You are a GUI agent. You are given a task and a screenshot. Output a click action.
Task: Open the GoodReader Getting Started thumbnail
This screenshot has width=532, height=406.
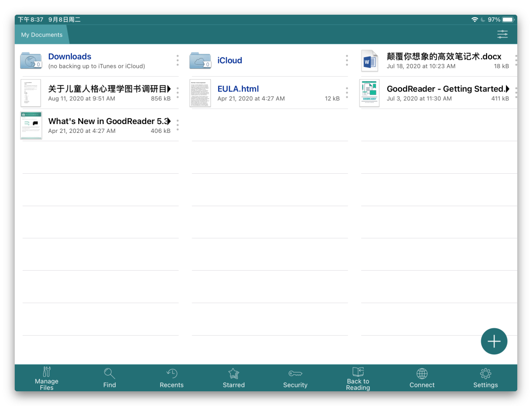(x=369, y=93)
